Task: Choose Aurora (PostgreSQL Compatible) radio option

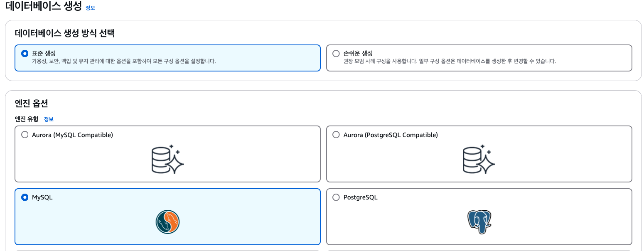Action: 336,135
